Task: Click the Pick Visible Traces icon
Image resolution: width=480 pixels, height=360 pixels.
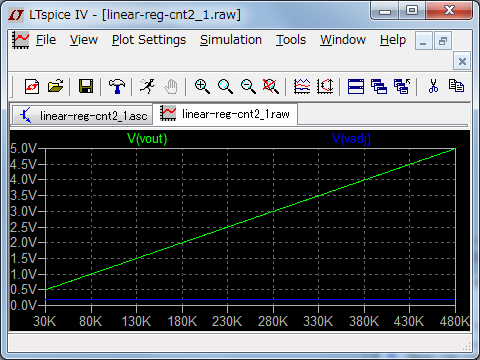Action: (x=302, y=87)
